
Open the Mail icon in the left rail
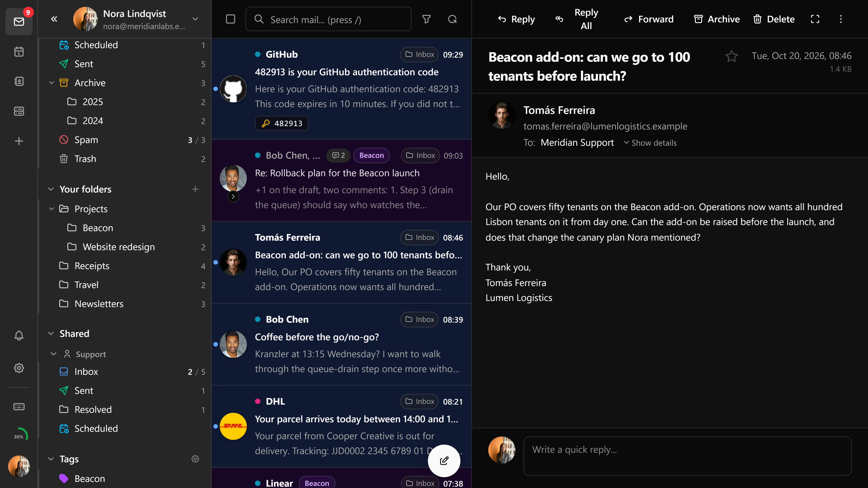(x=19, y=22)
